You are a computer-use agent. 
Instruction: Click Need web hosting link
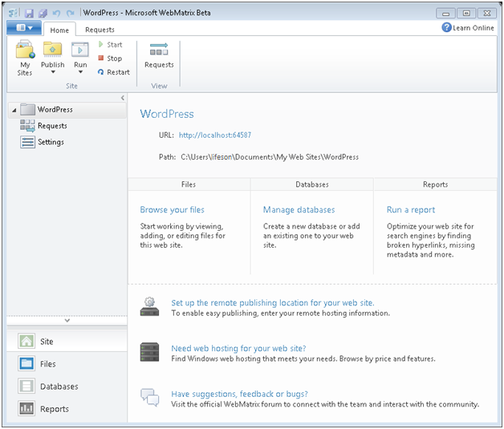[x=238, y=348]
